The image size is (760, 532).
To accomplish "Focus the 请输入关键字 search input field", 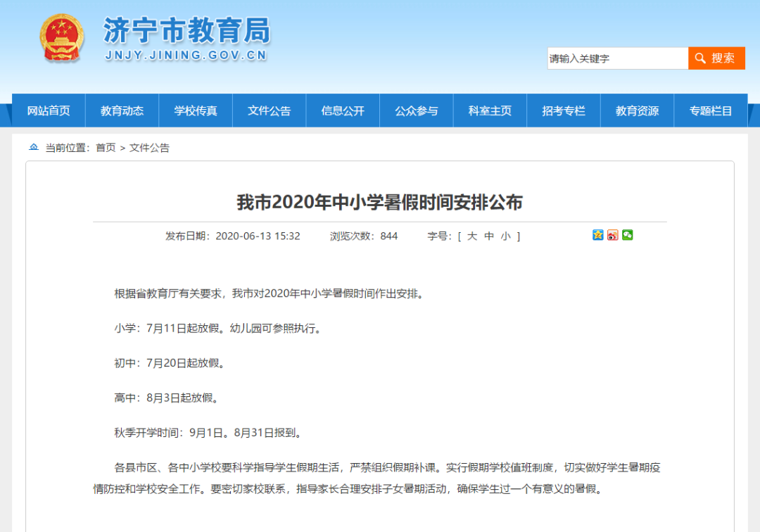I will [x=617, y=58].
